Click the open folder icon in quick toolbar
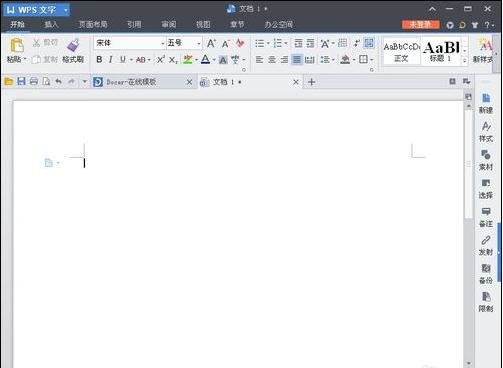 (9, 81)
